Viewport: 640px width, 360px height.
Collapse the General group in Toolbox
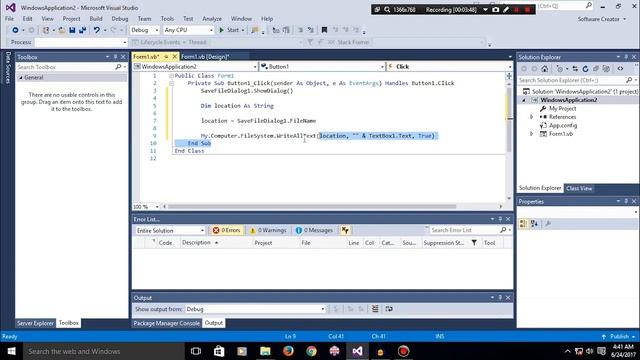(21, 78)
